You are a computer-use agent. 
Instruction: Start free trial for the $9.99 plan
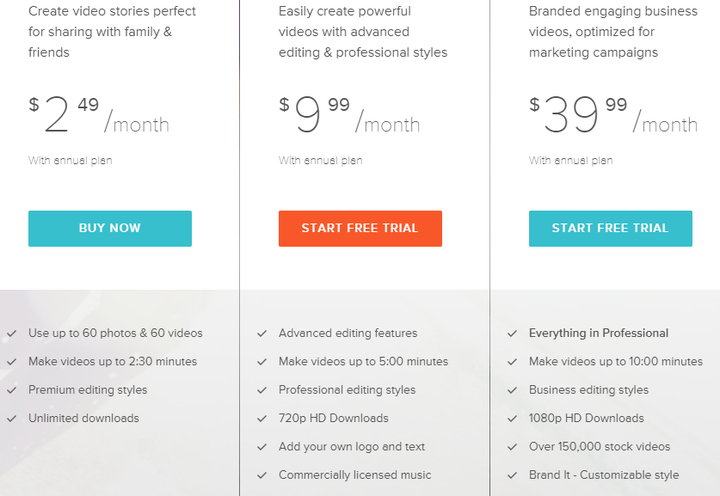(x=360, y=228)
